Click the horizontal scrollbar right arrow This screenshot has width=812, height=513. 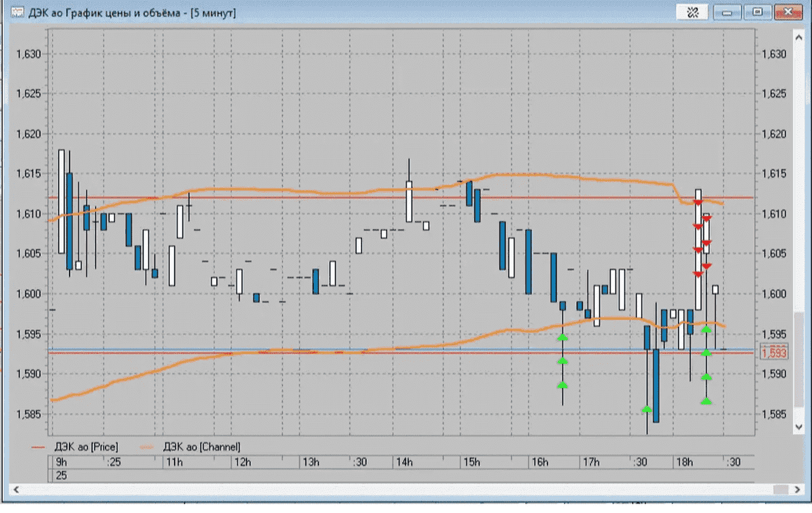(797, 490)
